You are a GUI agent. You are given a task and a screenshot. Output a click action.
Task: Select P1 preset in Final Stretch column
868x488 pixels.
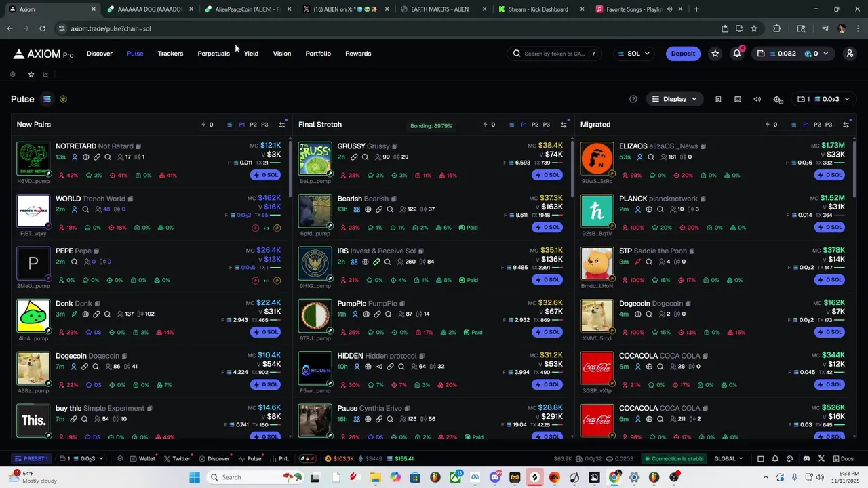(x=524, y=125)
